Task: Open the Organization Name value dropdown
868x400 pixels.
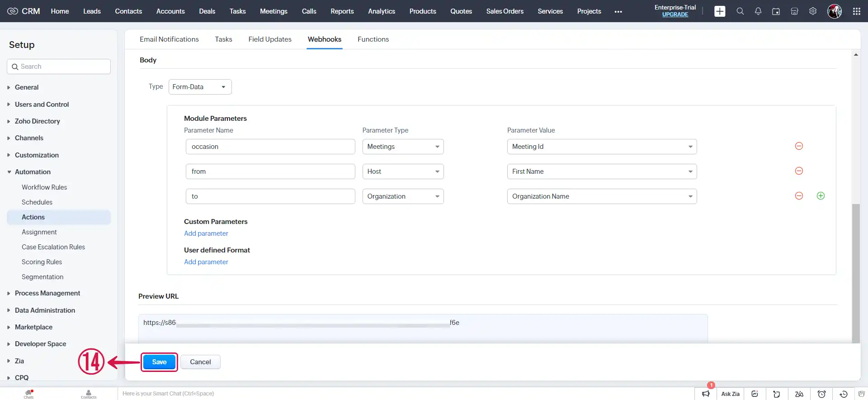Action: (602, 196)
